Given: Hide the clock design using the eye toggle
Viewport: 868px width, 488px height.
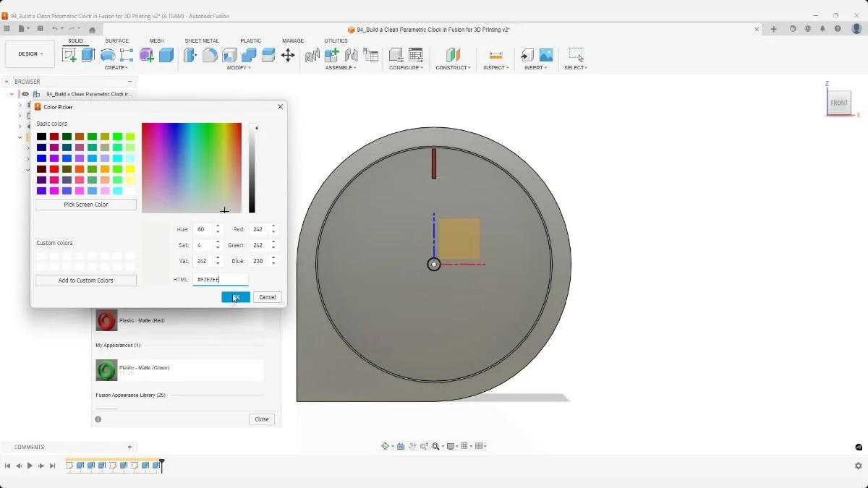Looking at the screenshot, I should coord(27,93).
